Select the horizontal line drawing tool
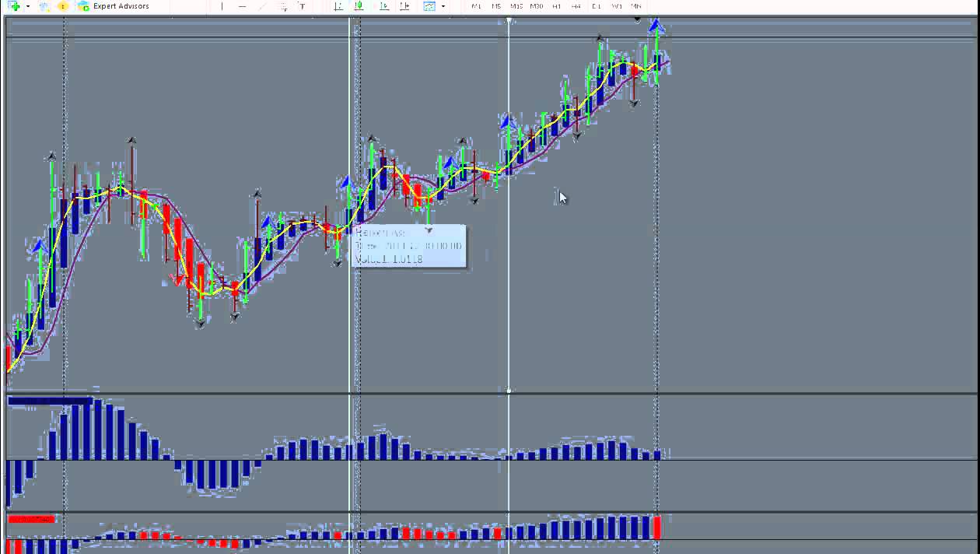 pyautogui.click(x=242, y=6)
